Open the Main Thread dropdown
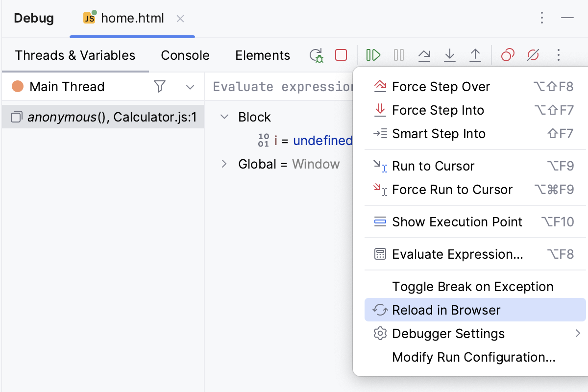 (x=190, y=86)
